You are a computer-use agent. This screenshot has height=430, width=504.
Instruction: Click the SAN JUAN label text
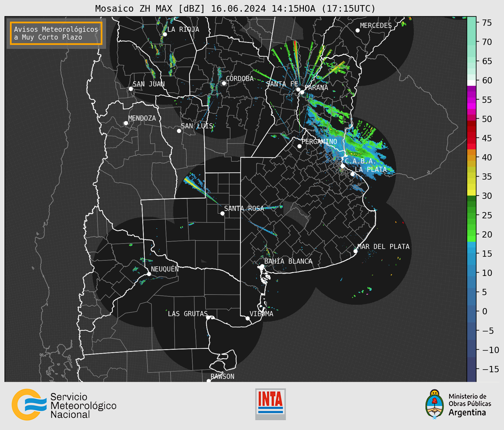click(149, 84)
